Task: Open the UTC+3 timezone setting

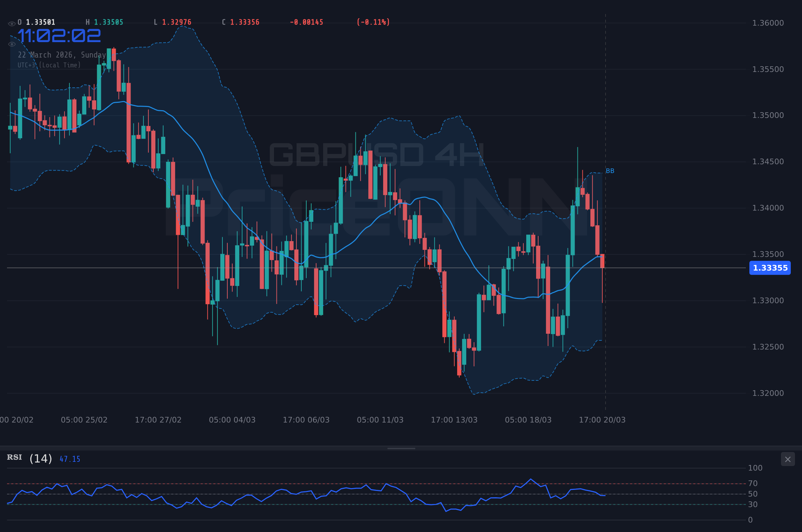Action: pyautogui.click(x=49, y=65)
